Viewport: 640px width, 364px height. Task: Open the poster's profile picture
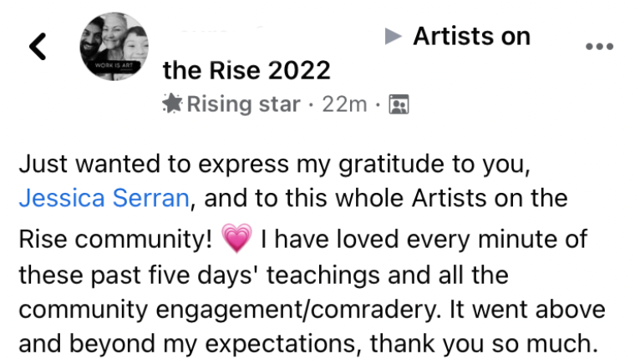pyautogui.click(x=116, y=46)
